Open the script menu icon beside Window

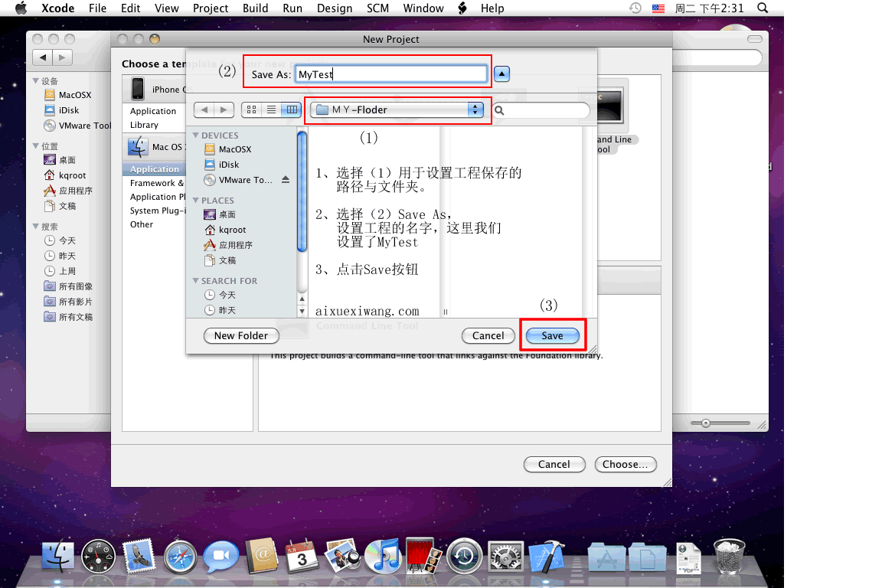(x=462, y=8)
